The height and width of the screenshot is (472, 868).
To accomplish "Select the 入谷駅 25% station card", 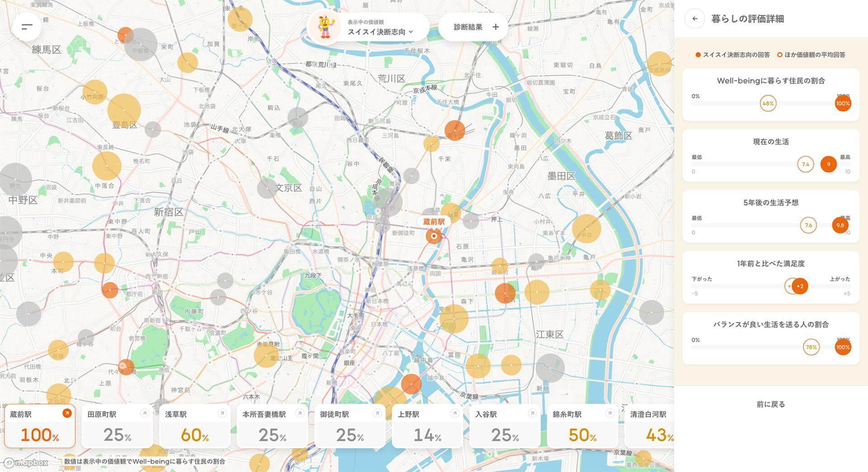I will coord(505,427).
